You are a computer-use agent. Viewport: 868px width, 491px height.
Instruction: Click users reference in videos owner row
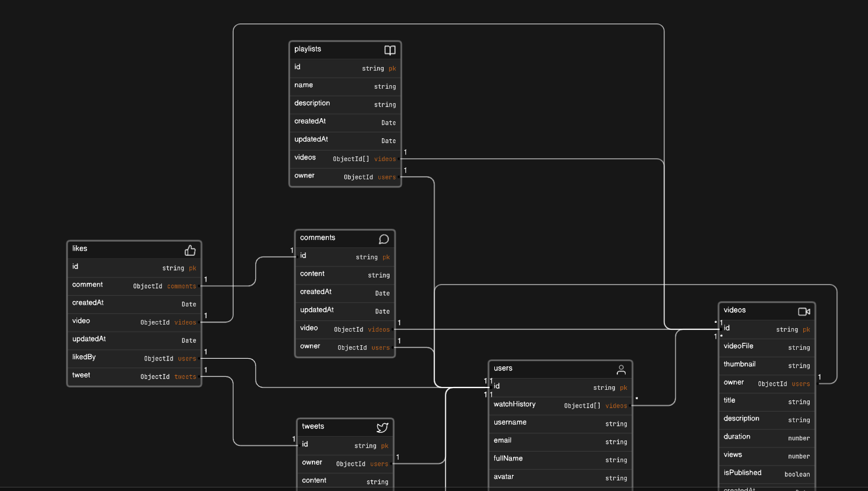(801, 384)
